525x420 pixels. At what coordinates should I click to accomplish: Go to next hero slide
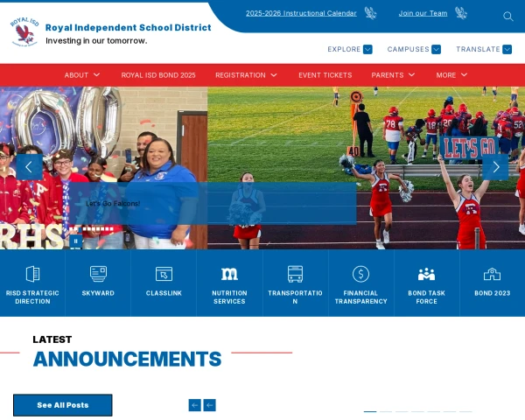[495, 167]
